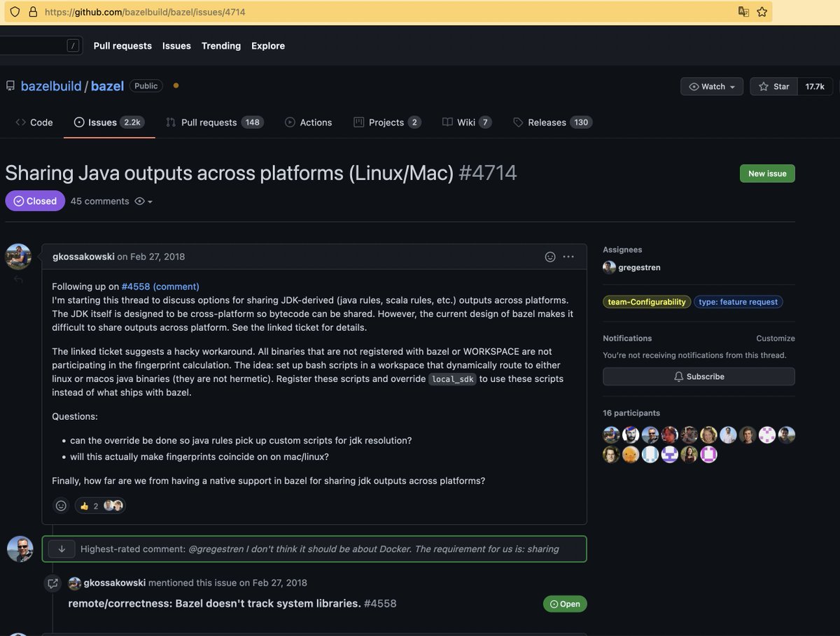Star the bazel repository

point(773,87)
